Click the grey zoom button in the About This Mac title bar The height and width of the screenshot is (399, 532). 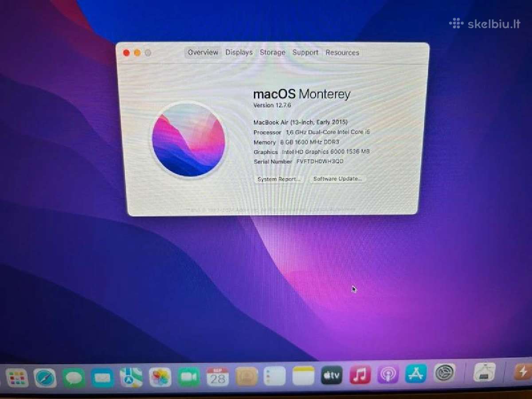148,53
